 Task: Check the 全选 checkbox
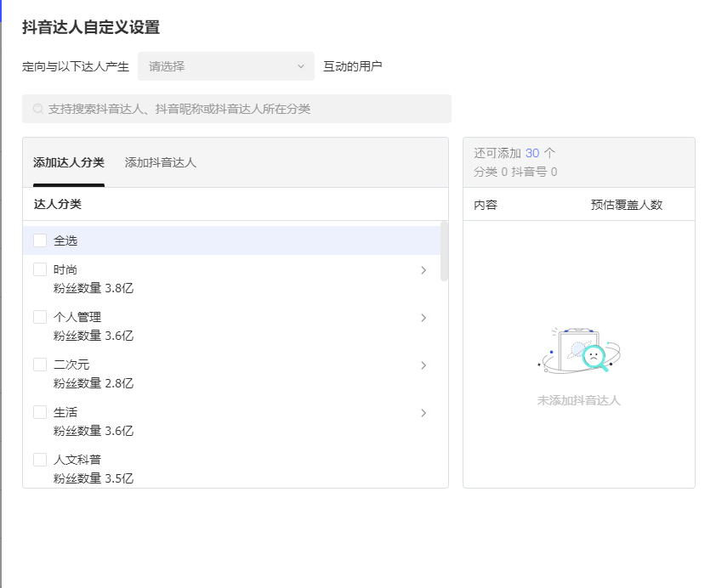(40, 240)
